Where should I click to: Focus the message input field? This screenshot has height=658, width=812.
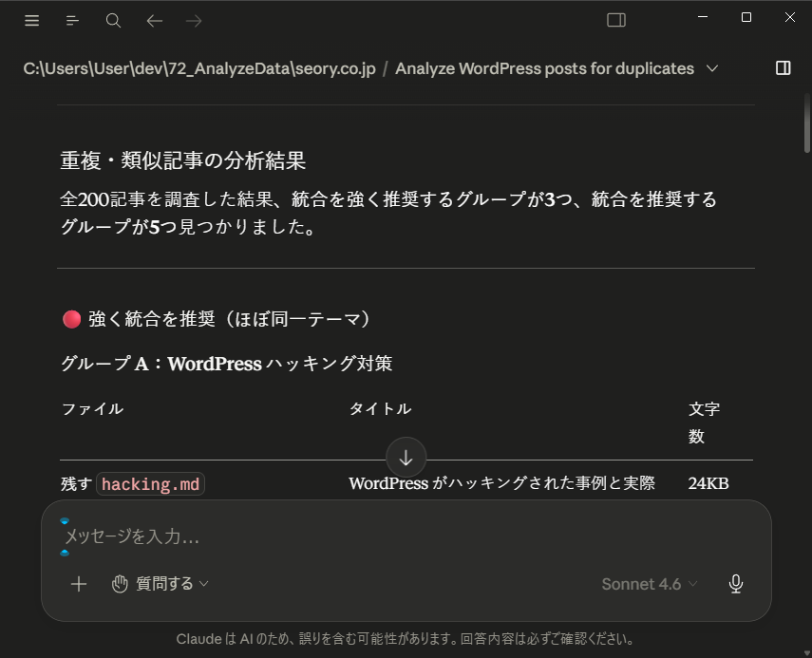(x=406, y=536)
